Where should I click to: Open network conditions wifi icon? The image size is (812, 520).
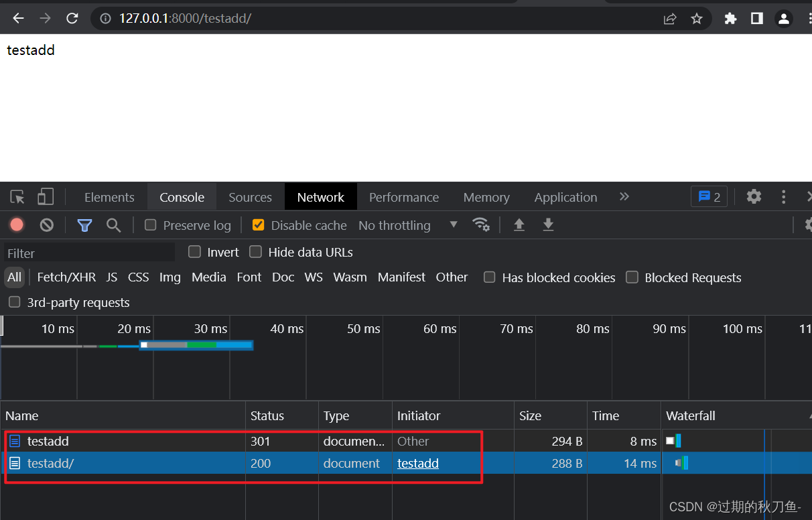click(480, 224)
